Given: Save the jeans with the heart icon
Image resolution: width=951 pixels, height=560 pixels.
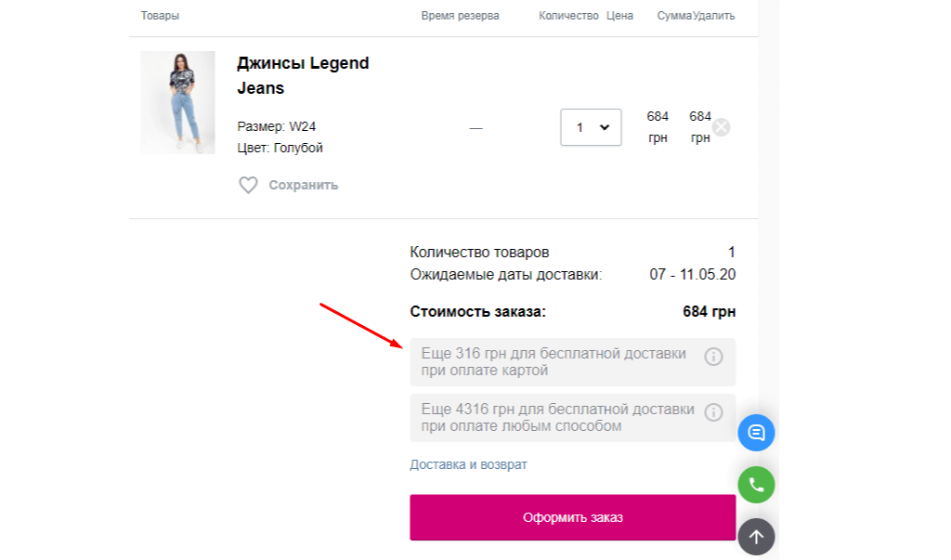Looking at the screenshot, I should tap(247, 185).
